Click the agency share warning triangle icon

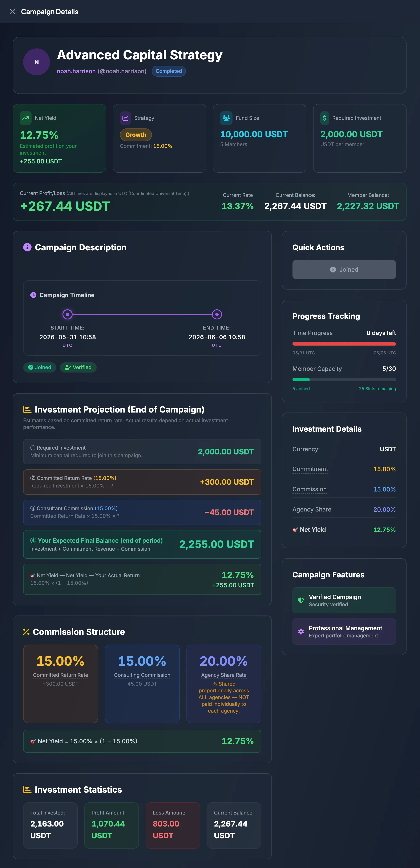point(215,684)
